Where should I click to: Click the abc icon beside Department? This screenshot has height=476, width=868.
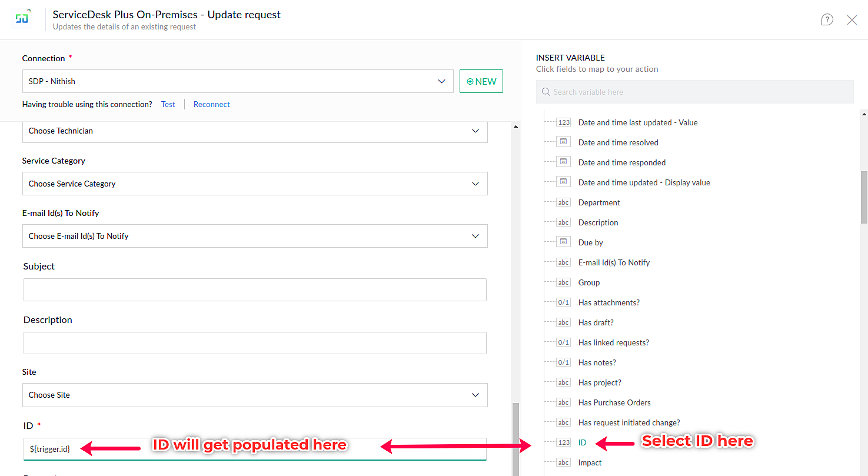pyautogui.click(x=564, y=202)
